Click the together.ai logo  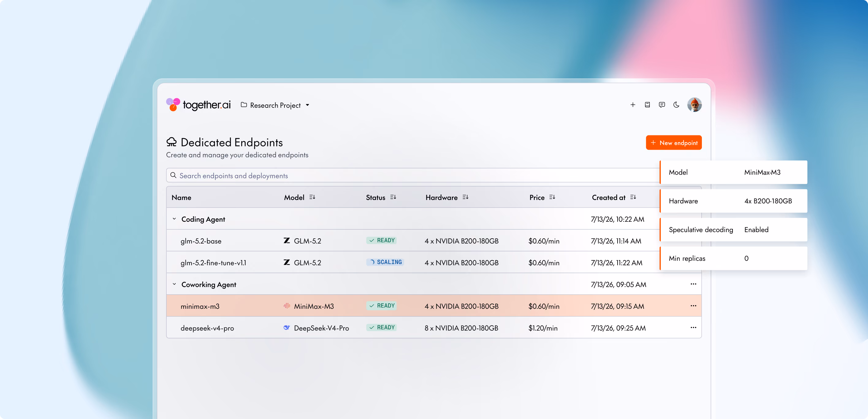coord(198,105)
